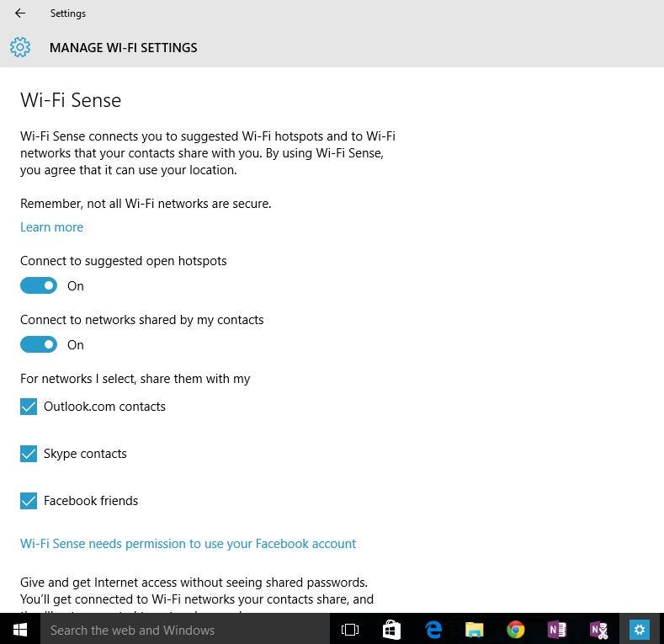Turn off Connect to suggested open hotspots
Image resolution: width=664 pixels, height=644 pixels.
tap(39, 285)
